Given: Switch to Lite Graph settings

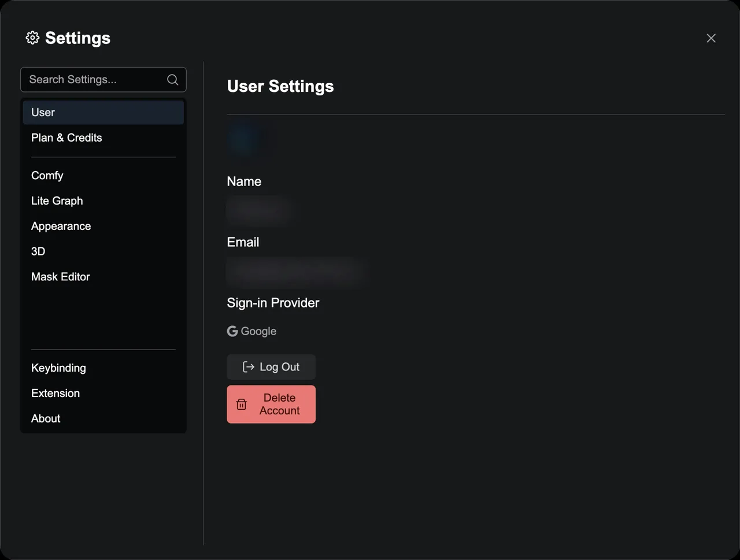Looking at the screenshot, I should [103, 201].
